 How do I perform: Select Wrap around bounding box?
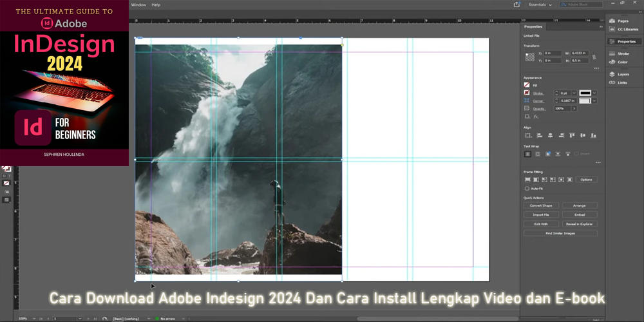[538, 154]
